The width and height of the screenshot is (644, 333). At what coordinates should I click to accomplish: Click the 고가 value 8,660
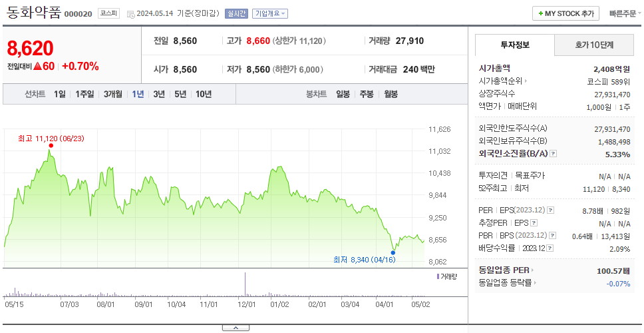[258, 41]
